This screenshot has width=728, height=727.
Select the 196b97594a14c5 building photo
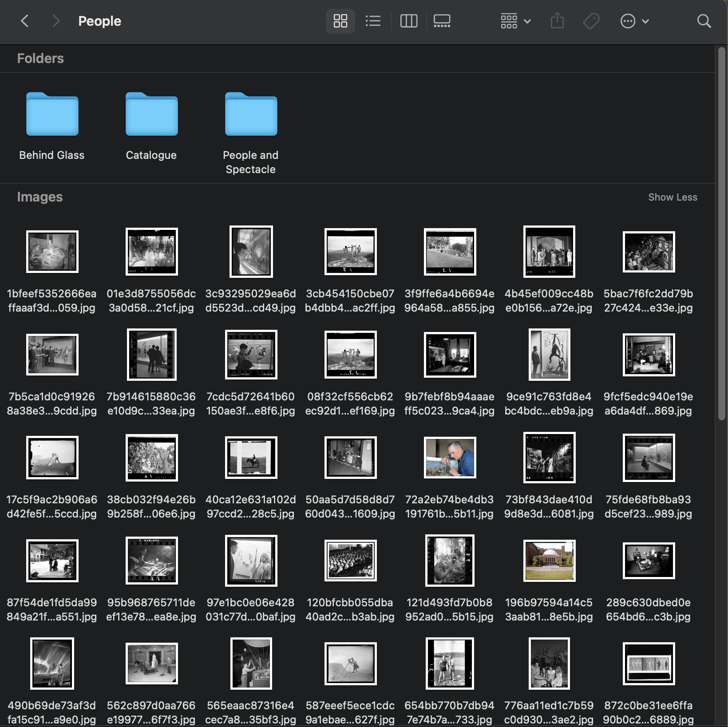549,561
